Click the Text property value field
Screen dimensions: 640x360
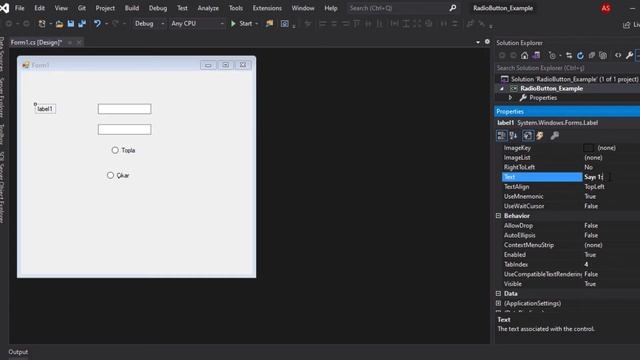tap(611, 177)
